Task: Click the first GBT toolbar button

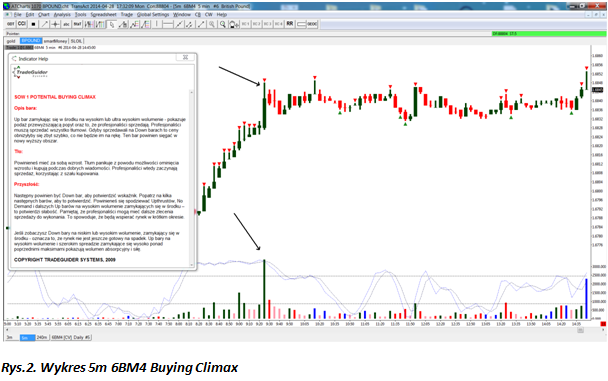Action: point(10,24)
